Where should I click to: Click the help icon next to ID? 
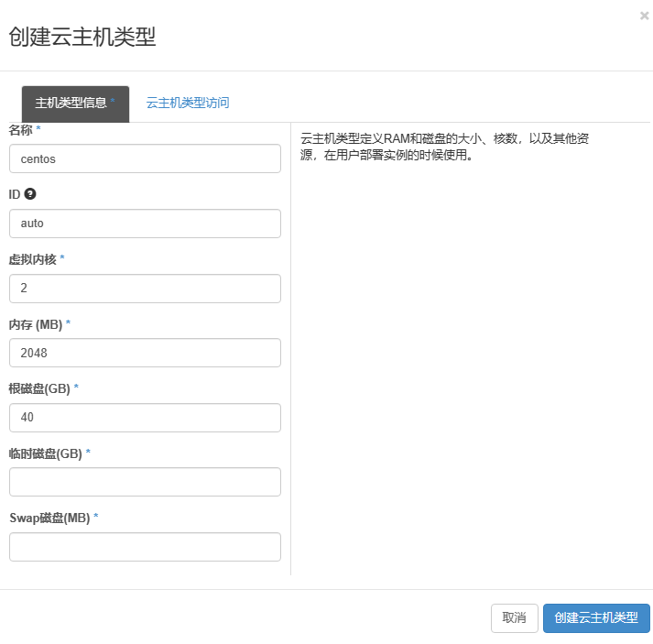pos(30,194)
